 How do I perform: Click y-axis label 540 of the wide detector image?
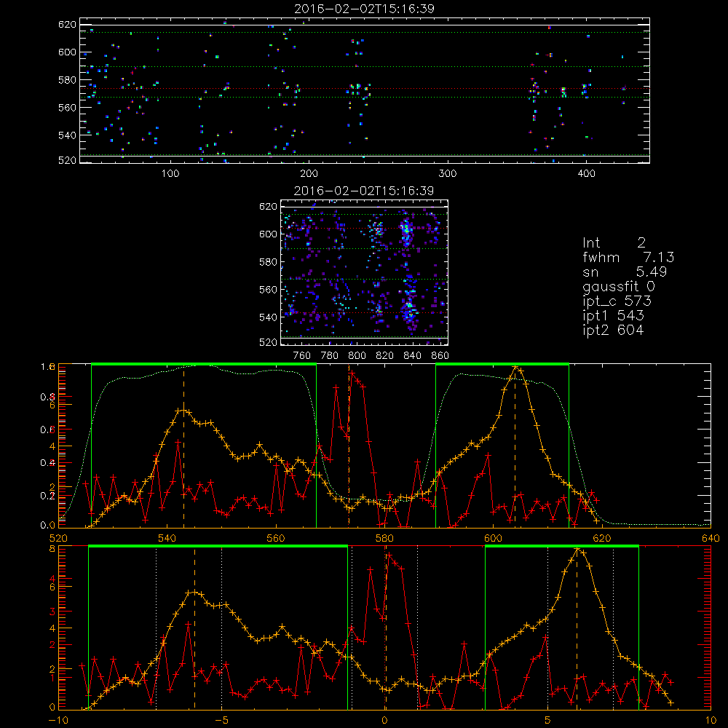(x=67, y=135)
